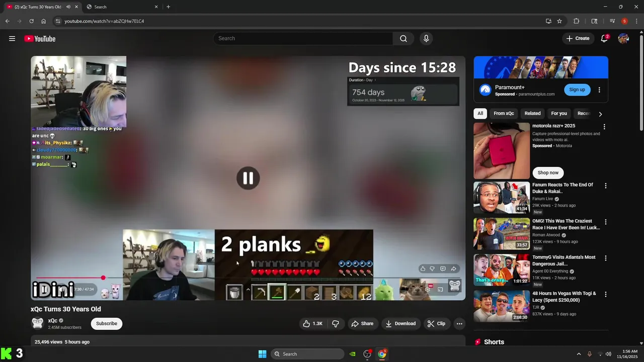Select the For you filter chip
This screenshot has height=362, width=644.
point(558,114)
